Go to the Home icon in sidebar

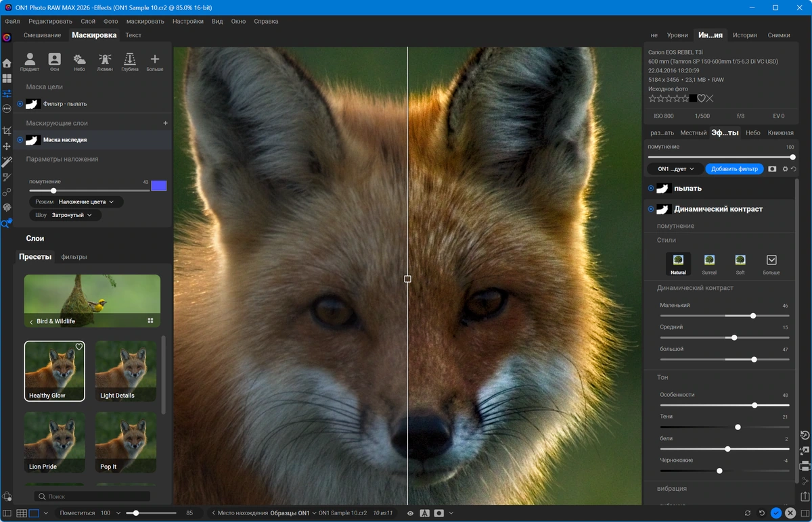point(7,63)
